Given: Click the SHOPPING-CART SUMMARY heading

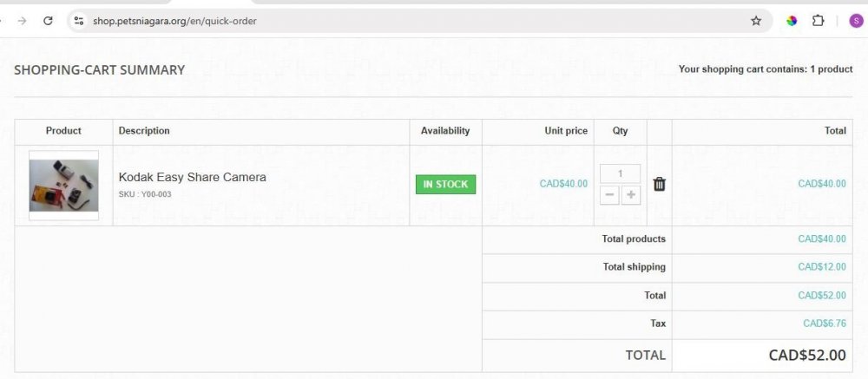Looking at the screenshot, I should (100, 69).
